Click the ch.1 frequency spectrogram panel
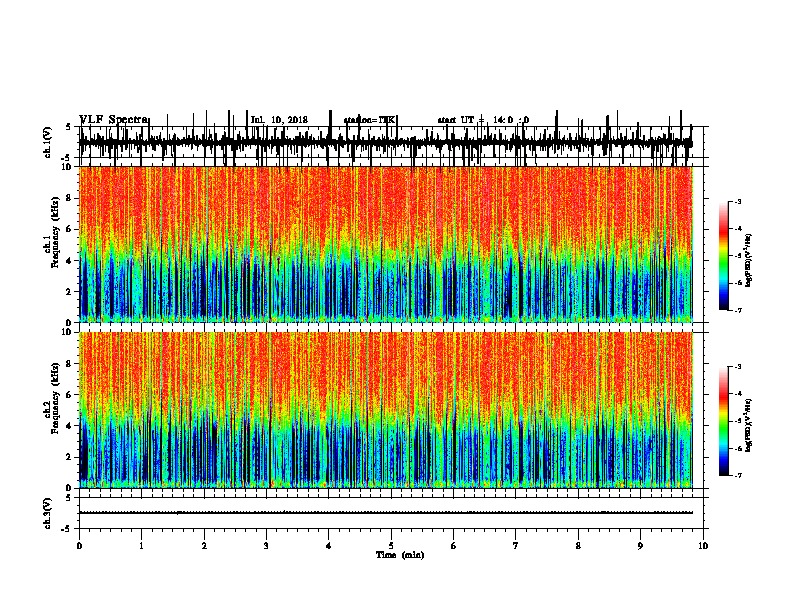Image resolution: width=792 pixels, height=612 pixels. point(391,244)
